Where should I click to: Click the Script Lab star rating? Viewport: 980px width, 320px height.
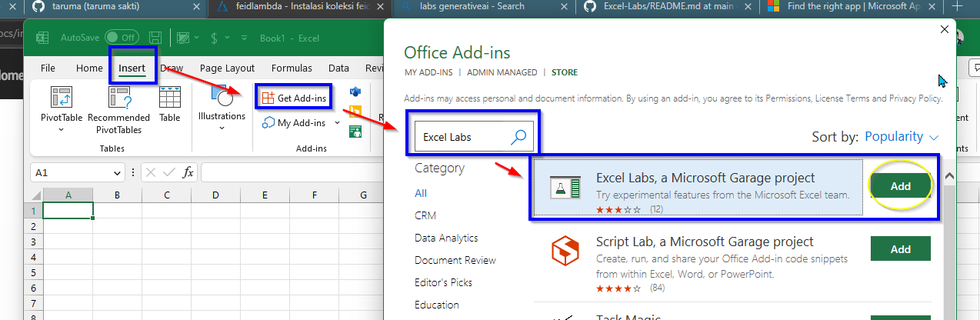[618, 288]
